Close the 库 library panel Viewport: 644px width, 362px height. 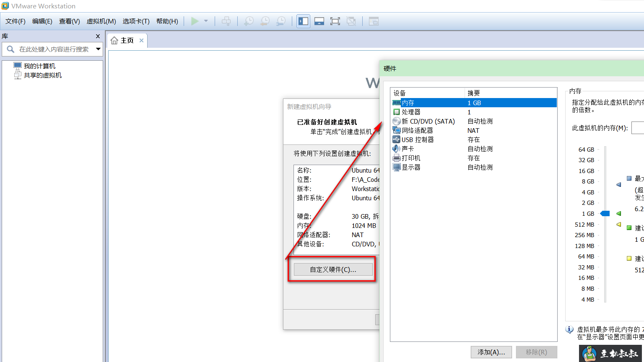[x=98, y=36]
